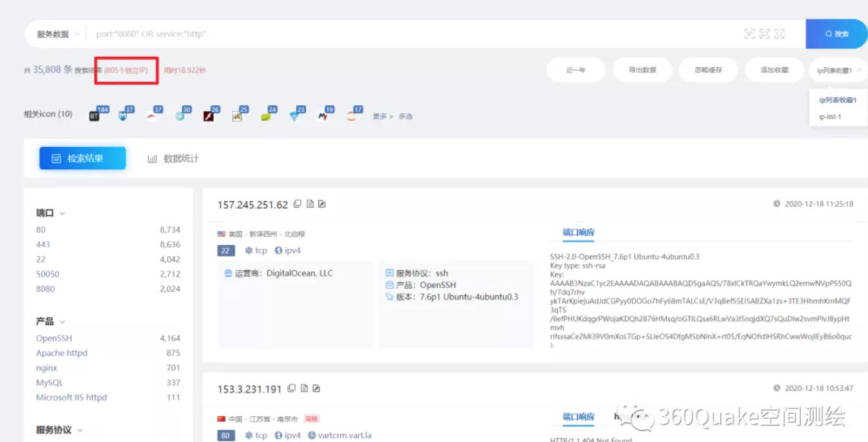This screenshot has width=868, height=442.
Task: Switch to the 数据统计 tab
Action: [x=173, y=158]
